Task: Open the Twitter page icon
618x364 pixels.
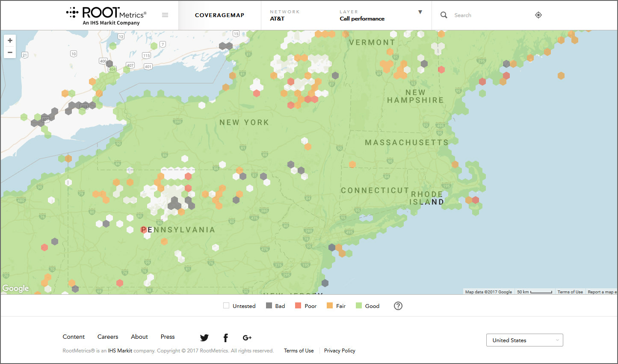Action: [x=204, y=338]
